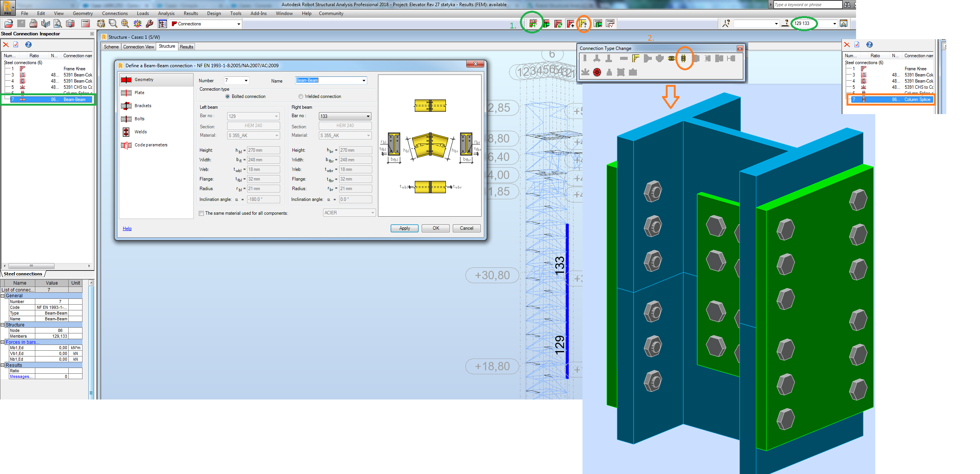This screenshot has width=980, height=474.
Task: Open the Right beam Bar no dropdown
Action: point(368,116)
